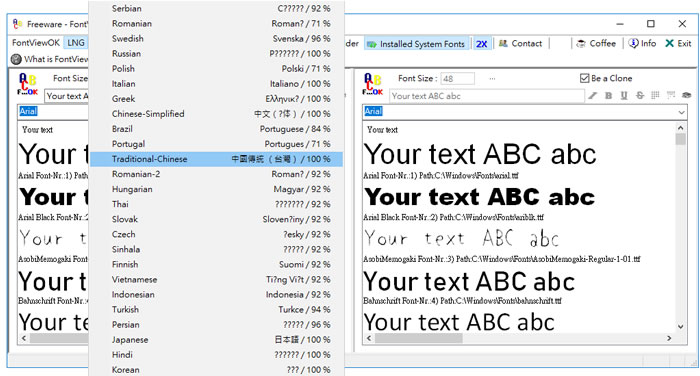Click the right pane scroll-down arrow
The image size is (700, 376).
[x=680, y=326]
